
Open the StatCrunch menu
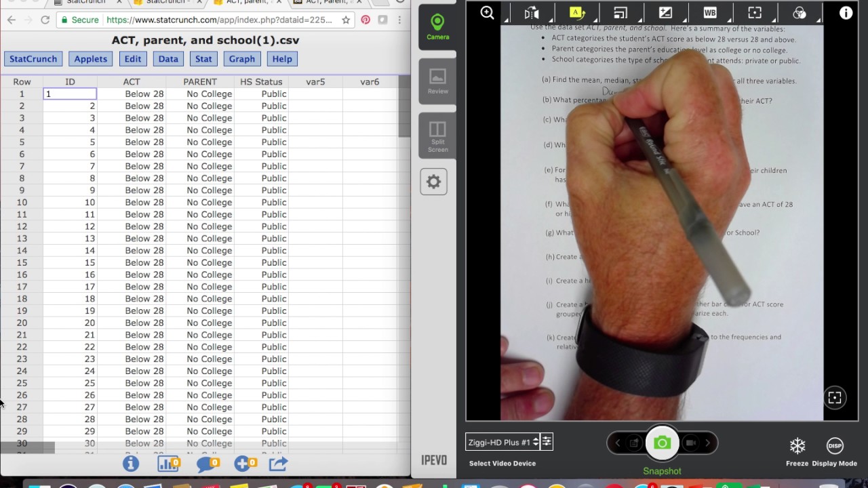[33, 59]
